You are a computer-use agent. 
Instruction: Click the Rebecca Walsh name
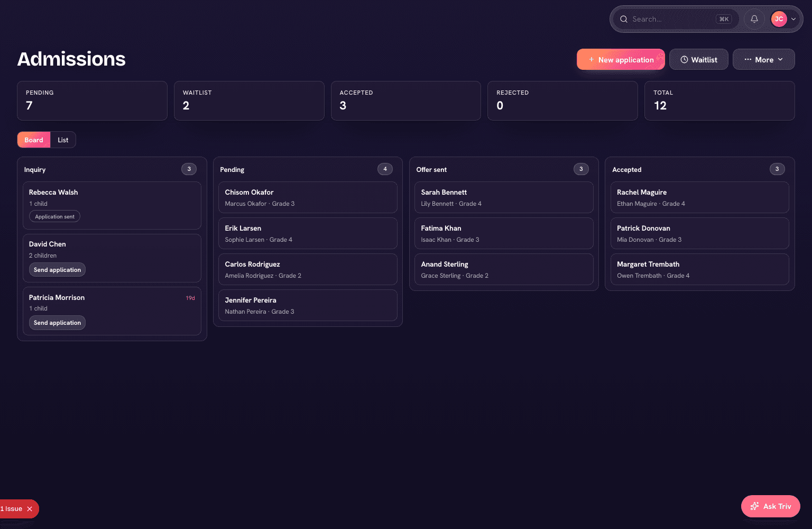click(x=53, y=193)
